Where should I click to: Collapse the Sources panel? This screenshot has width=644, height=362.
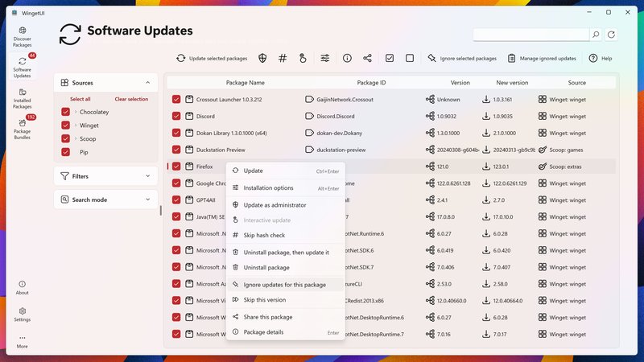point(147,83)
